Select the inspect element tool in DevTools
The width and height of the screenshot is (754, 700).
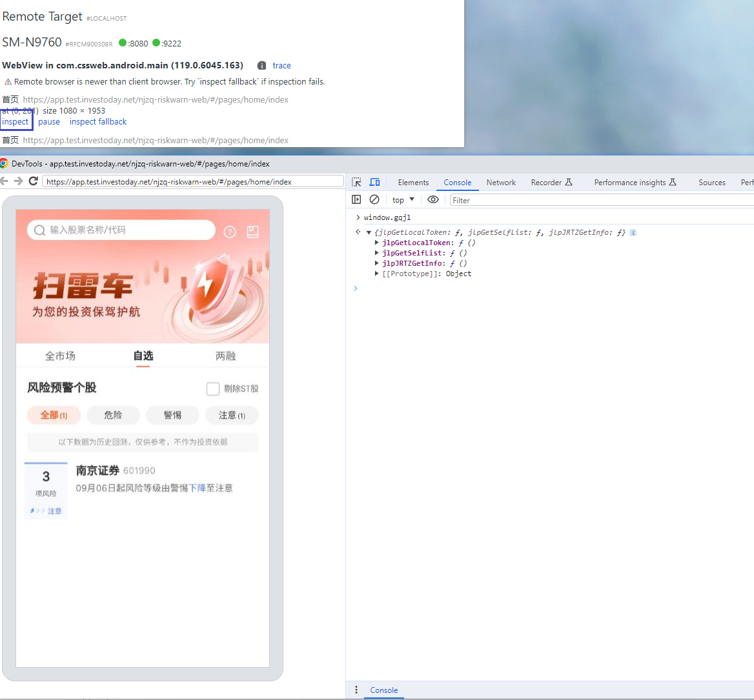point(356,181)
